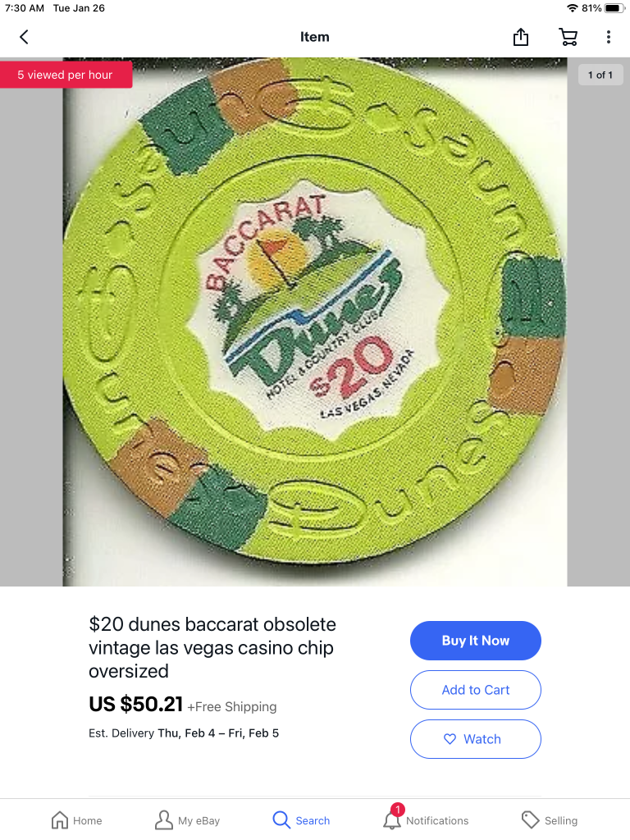The height and width of the screenshot is (840, 630).
Task: Open the shopping cart icon
Action: 568,37
